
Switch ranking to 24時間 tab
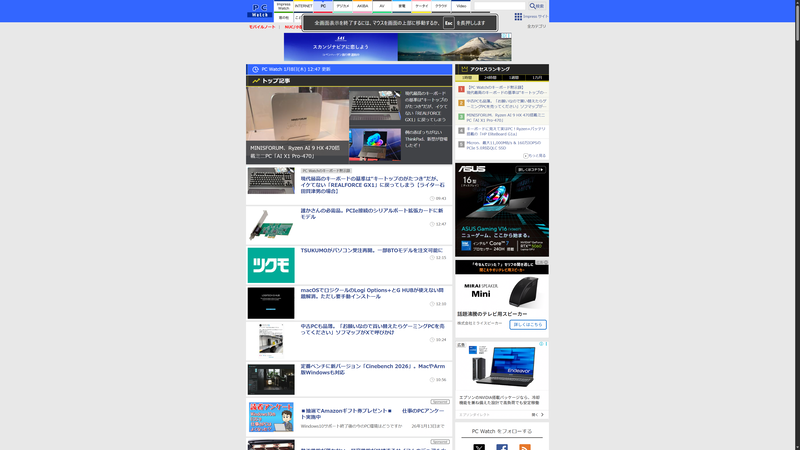(490, 78)
